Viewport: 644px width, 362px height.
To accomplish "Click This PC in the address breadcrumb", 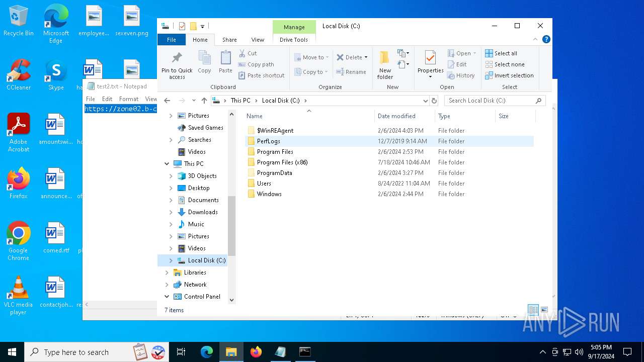I will [240, 101].
